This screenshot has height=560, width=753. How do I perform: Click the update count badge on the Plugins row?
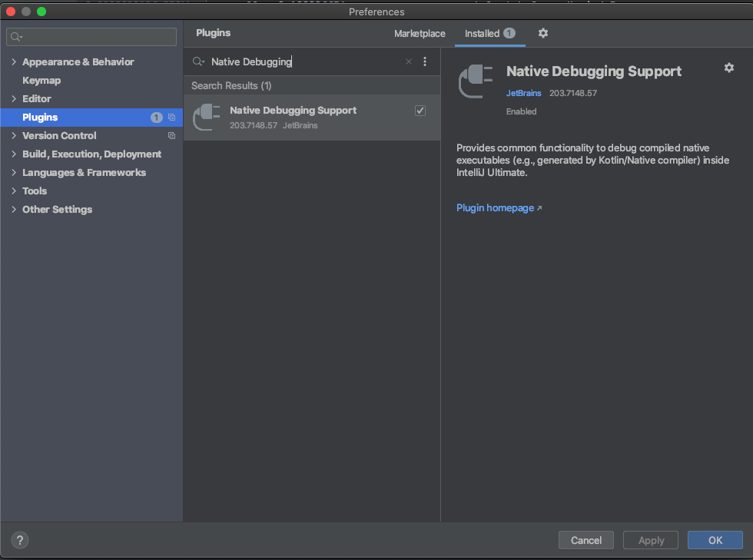click(x=157, y=118)
